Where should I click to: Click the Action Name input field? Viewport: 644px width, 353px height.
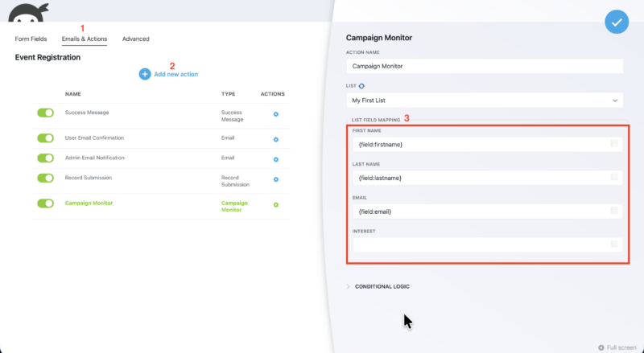(x=485, y=66)
